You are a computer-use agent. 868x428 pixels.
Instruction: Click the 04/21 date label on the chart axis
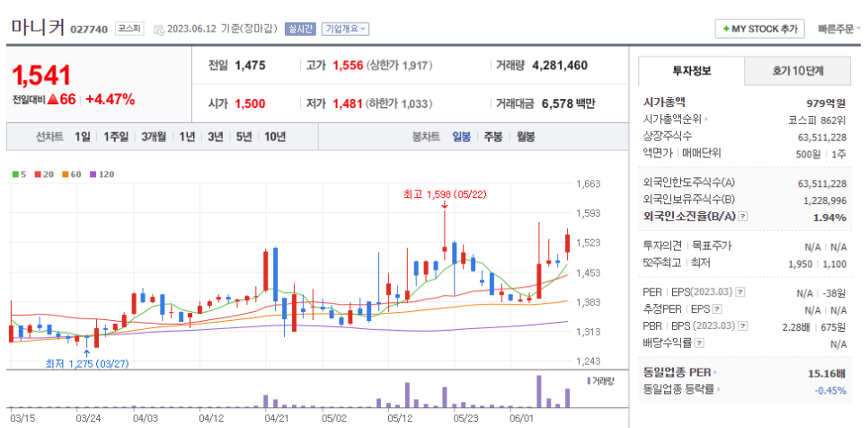(275, 417)
